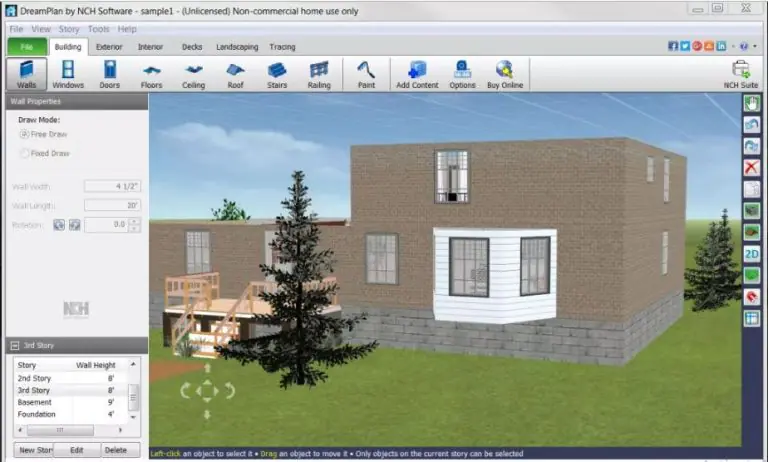Click the Wall Width field

[112, 186]
